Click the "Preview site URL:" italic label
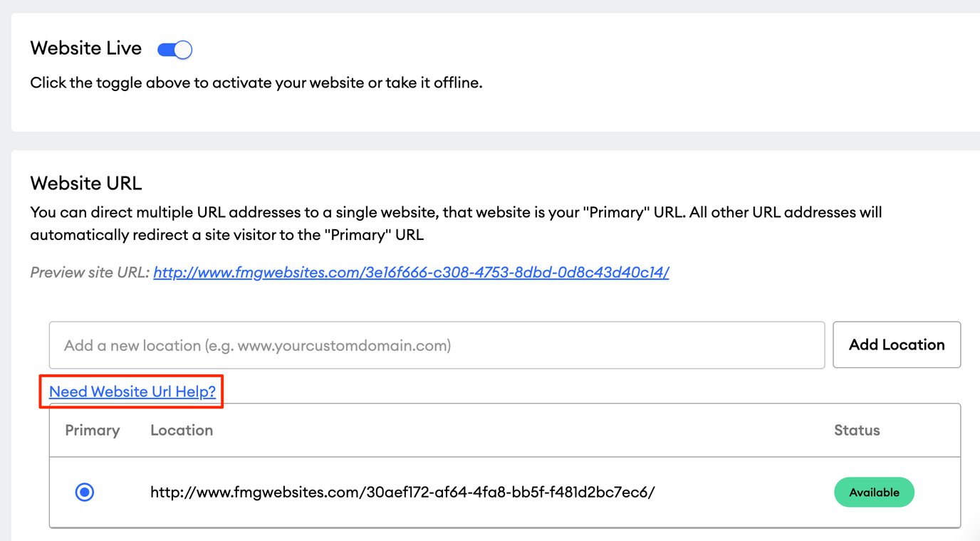This screenshot has width=980, height=541. tap(90, 272)
